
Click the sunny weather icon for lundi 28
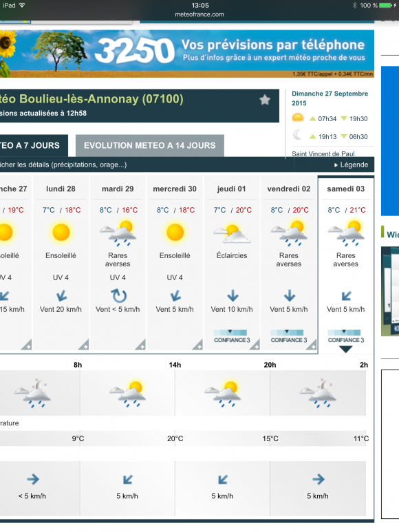pyautogui.click(x=61, y=233)
